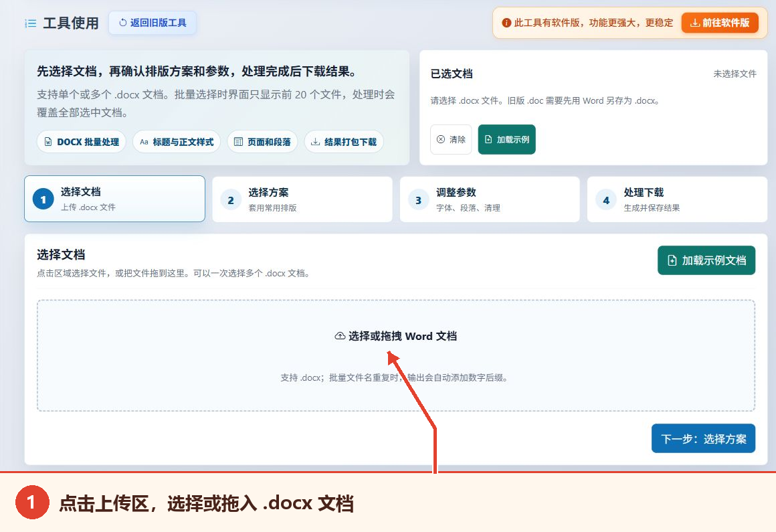Click the Word file icon in DOCX chip
The image size is (776, 532).
click(48, 142)
